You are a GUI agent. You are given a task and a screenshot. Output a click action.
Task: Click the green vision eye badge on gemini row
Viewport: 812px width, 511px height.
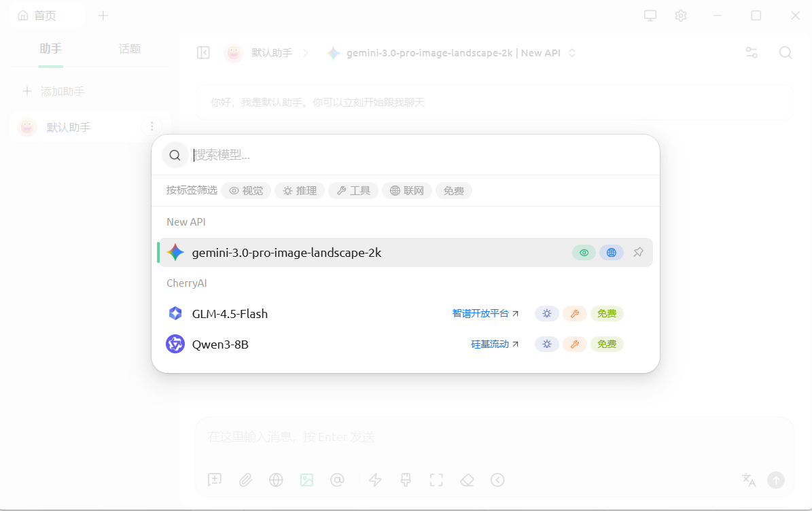pyautogui.click(x=584, y=253)
